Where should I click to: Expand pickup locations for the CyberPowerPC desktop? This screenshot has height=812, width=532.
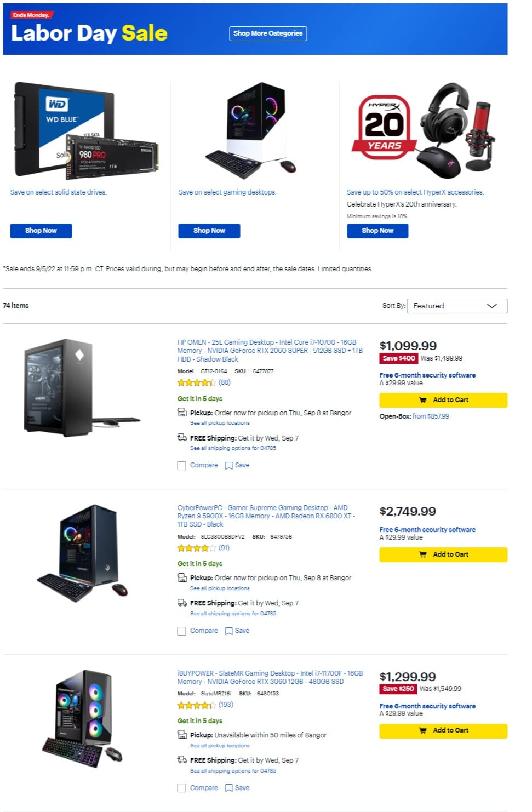click(219, 588)
